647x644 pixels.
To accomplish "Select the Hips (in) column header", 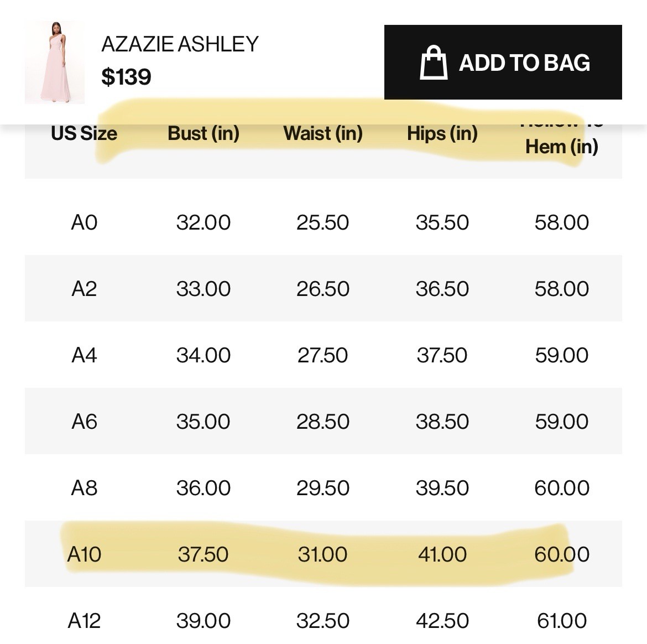I will point(442,133).
